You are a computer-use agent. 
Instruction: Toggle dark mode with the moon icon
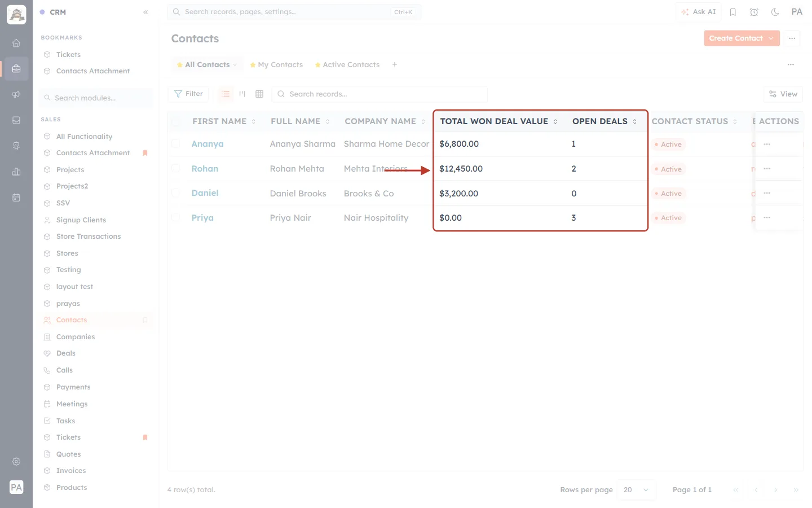[x=775, y=12]
